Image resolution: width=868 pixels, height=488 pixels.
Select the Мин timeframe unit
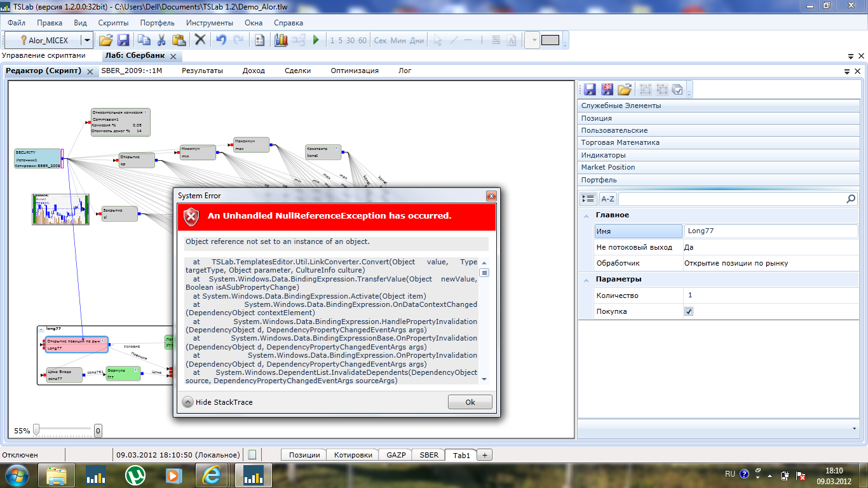point(398,41)
